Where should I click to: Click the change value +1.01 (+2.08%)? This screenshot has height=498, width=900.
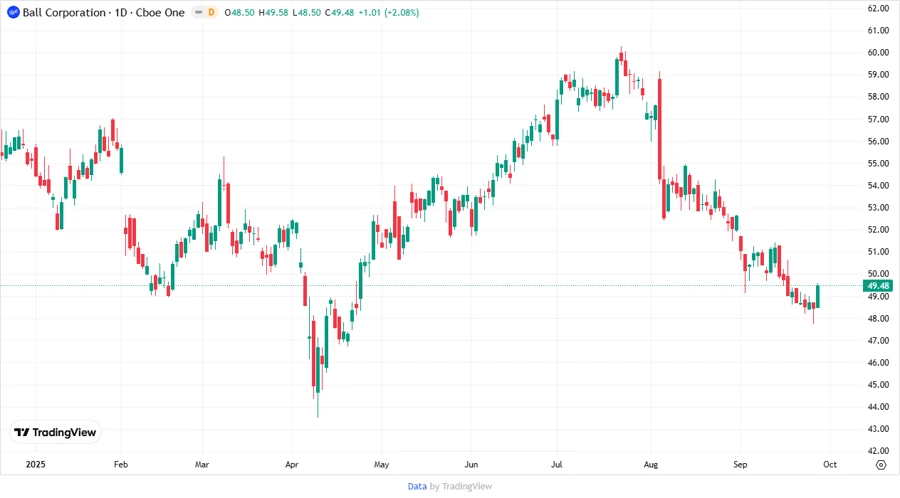point(389,12)
